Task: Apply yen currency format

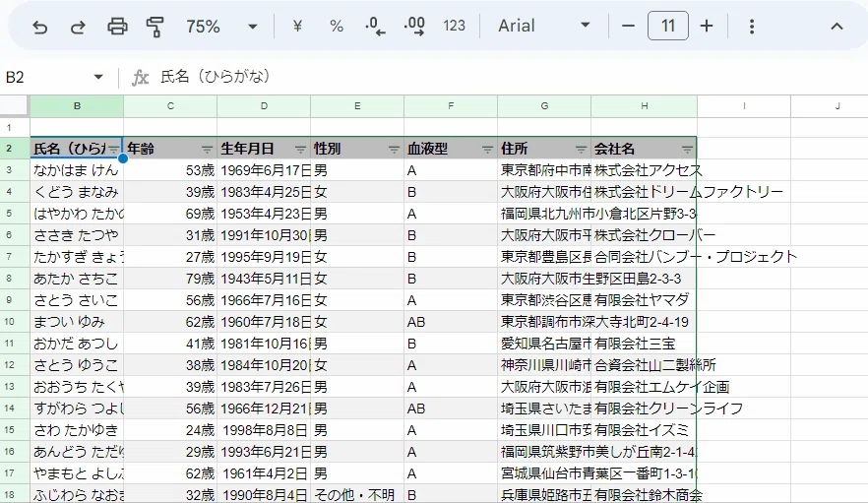Action: pyautogui.click(x=297, y=26)
